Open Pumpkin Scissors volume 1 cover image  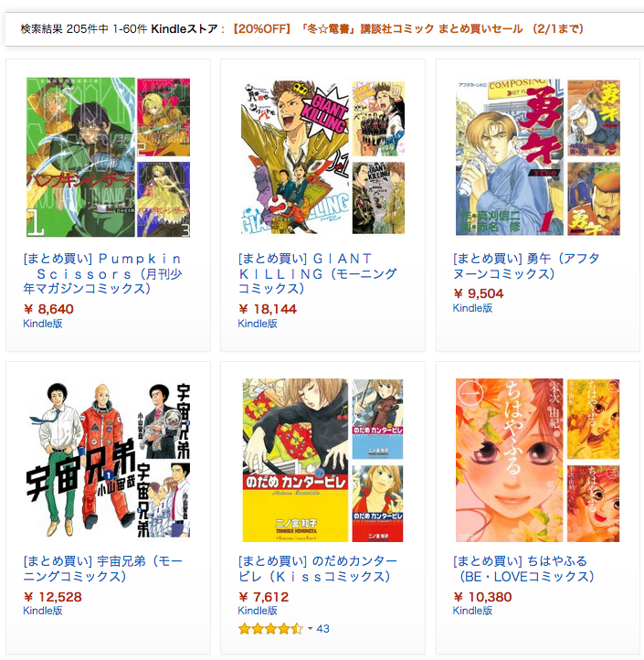[80, 157]
